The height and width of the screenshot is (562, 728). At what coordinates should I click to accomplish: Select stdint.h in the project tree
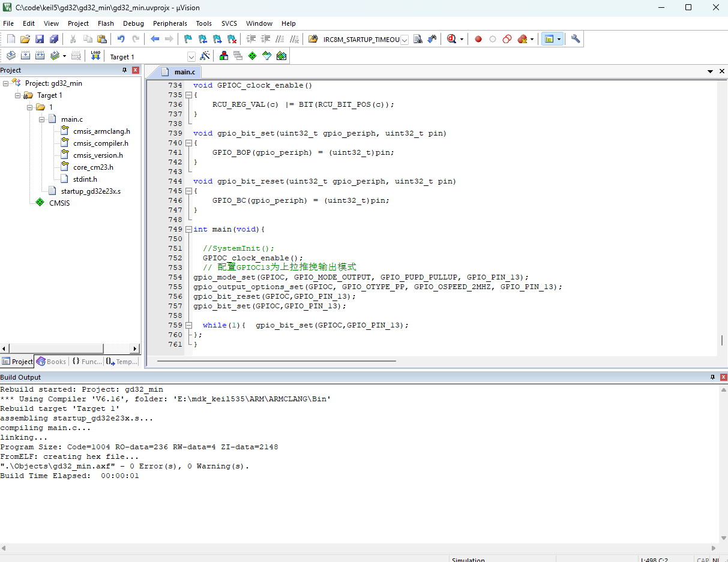pos(85,179)
